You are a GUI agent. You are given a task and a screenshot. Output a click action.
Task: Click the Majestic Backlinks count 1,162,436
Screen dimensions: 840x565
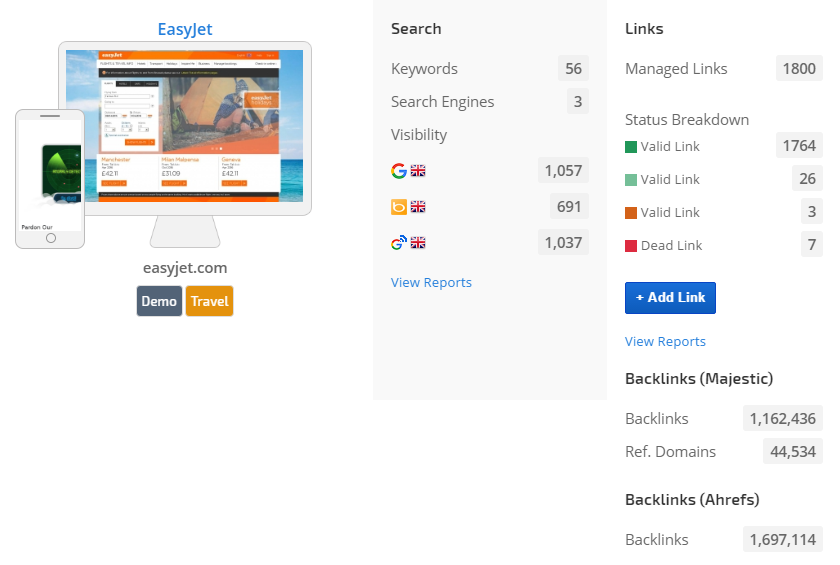point(782,419)
